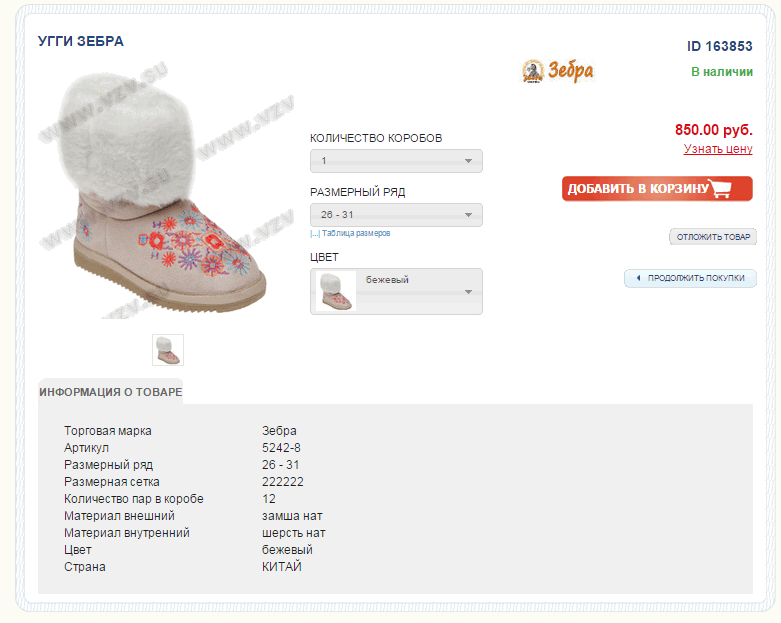This screenshot has width=781, height=623.
Task: Select the ИНФОРМАЦИЯ О ТОВАРЕ tab
Action: (x=111, y=392)
